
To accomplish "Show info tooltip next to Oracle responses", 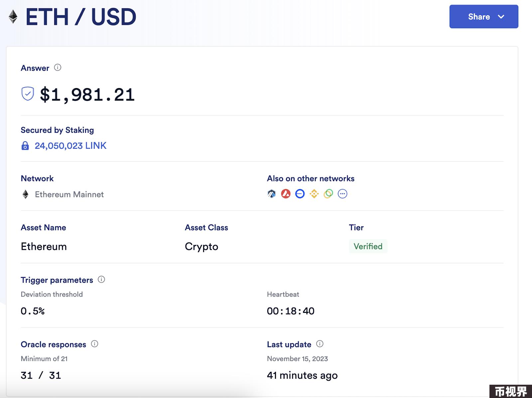I will (94, 344).
